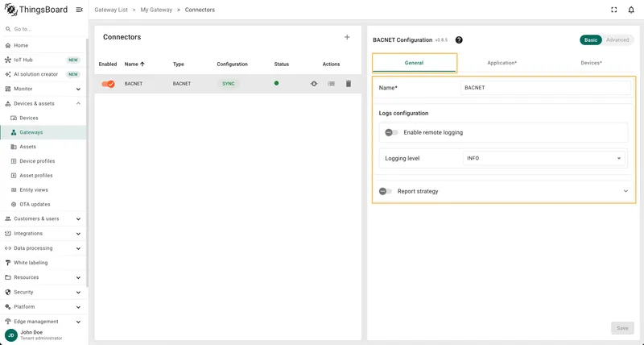This screenshot has width=644, height=345.
Task: Switch to Advanced configuration mode
Action: coord(617,39)
